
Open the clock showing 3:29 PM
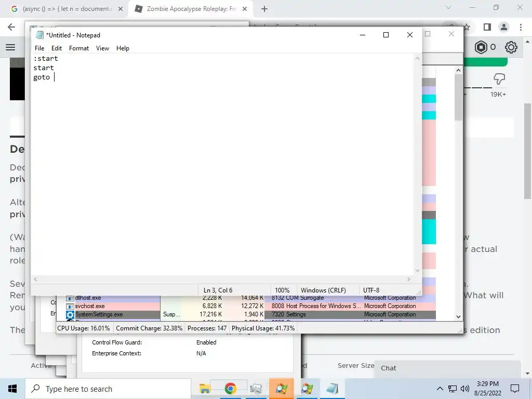tap(488, 389)
